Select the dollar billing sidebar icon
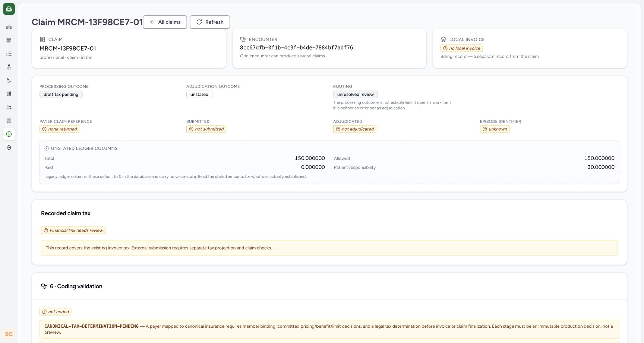Viewport: 644px width, 343px height. click(x=9, y=134)
